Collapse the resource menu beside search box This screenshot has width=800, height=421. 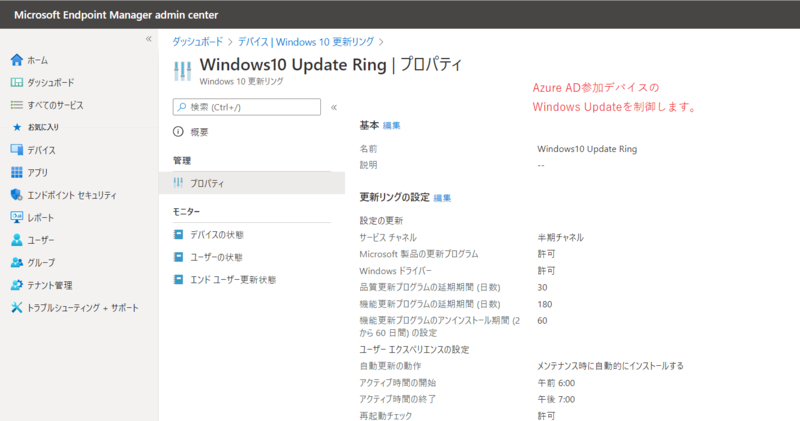pyautogui.click(x=334, y=107)
